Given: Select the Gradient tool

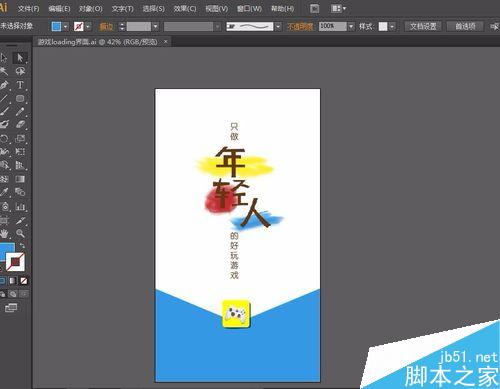Looking at the screenshot, I should tap(20, 179).
